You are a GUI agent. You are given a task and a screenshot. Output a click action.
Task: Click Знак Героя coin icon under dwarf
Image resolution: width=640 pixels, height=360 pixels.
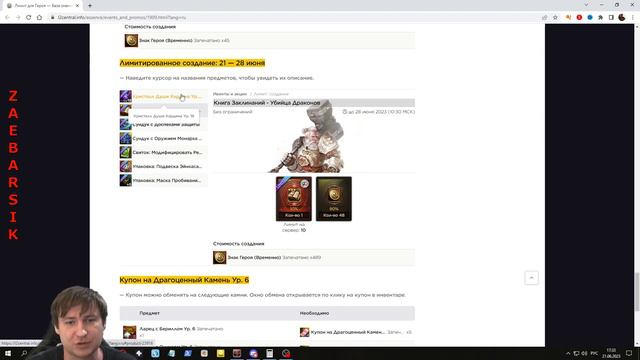pyautogui.click(x=220, y=258)
